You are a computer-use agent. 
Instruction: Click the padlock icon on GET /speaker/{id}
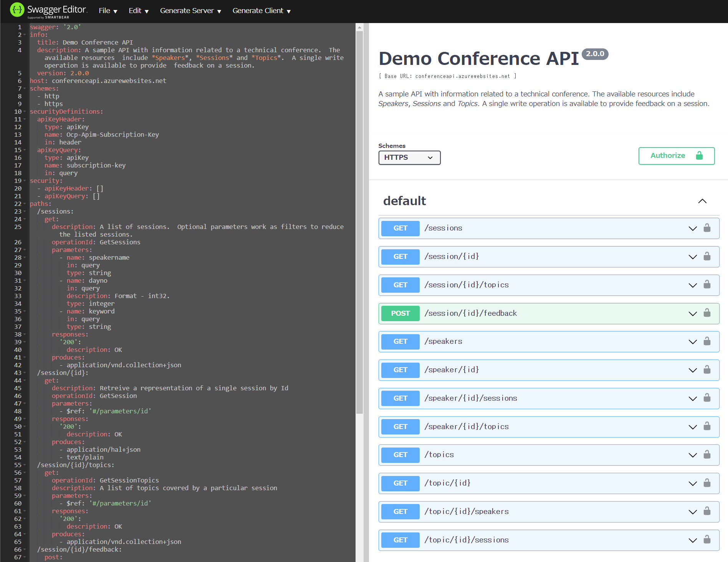point(707,370)
